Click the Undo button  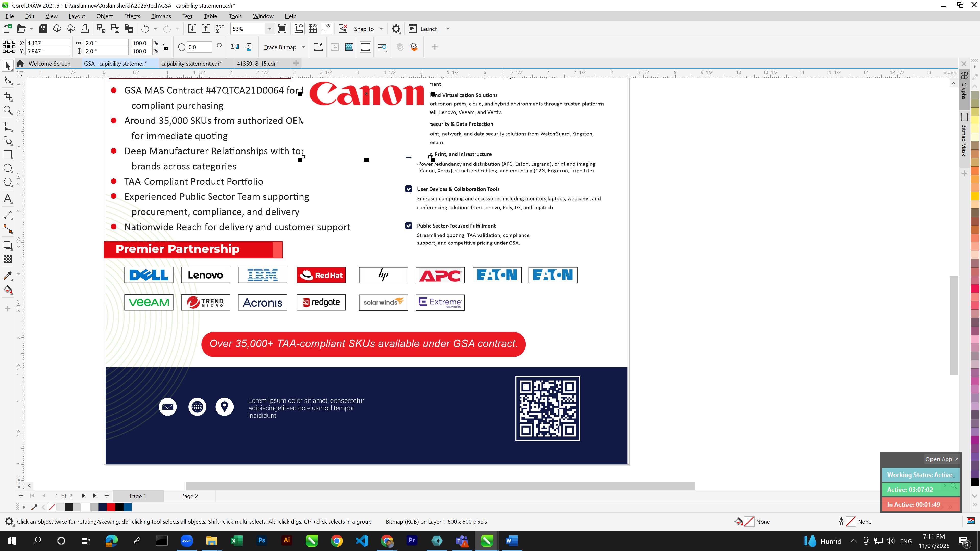[x=145, y=29]
